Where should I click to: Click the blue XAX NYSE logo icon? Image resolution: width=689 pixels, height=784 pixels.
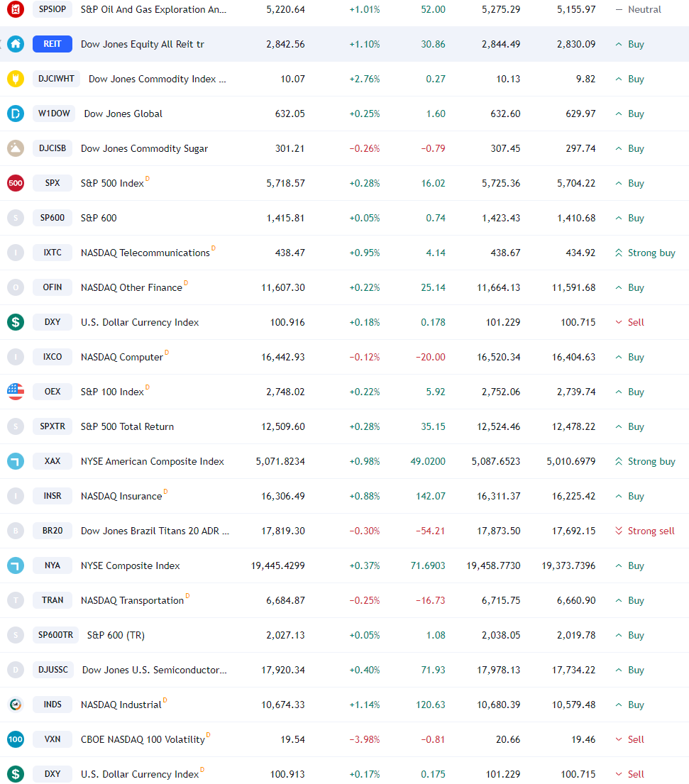pos(16,461)
